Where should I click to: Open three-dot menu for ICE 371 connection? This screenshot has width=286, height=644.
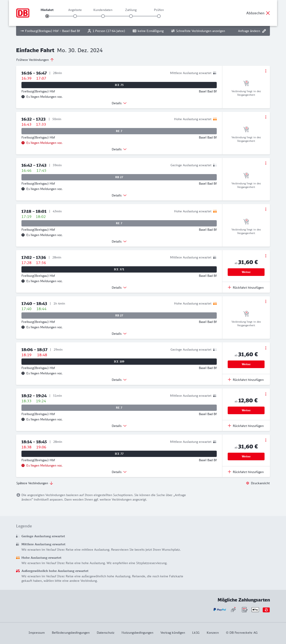pos(265,256)
